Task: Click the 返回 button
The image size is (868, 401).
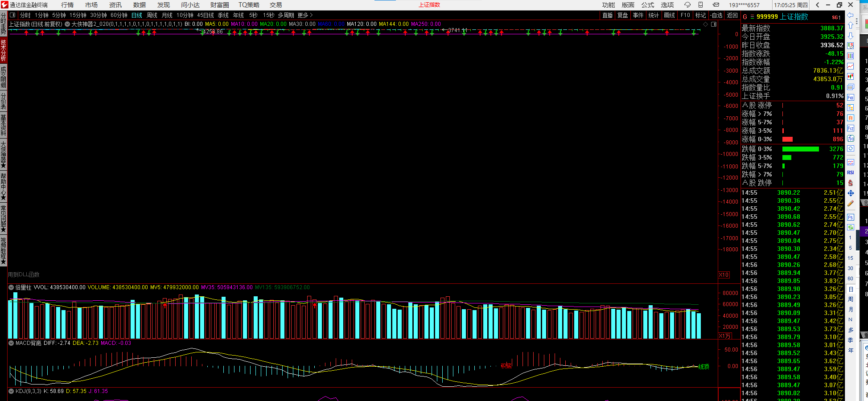Action: (x=732, y=15)
